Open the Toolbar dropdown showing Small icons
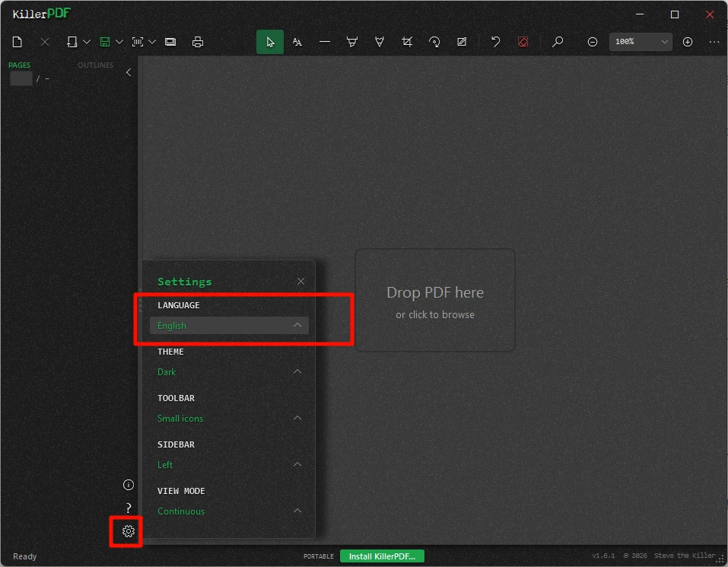This screenshot has height=567, width=728. 229,419
